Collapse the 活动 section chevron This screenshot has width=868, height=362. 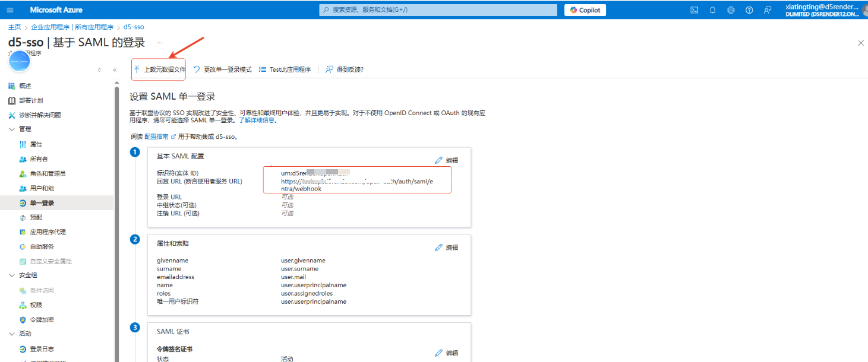[12, 334]
